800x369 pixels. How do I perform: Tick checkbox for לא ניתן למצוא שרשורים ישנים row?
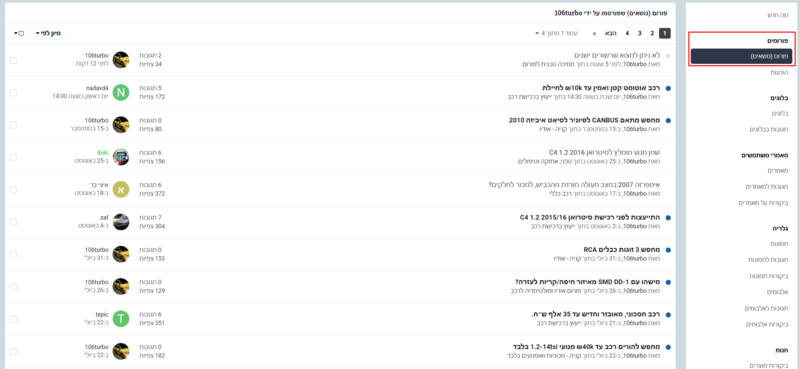click(13, 60)
